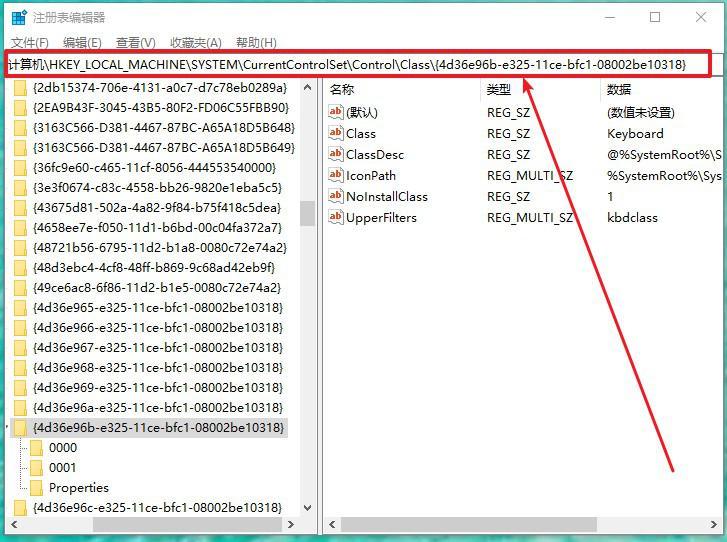Click the ab icon beside UpperFilters value
The height and width of the screenshot is (542, 727).
point(336,218)
